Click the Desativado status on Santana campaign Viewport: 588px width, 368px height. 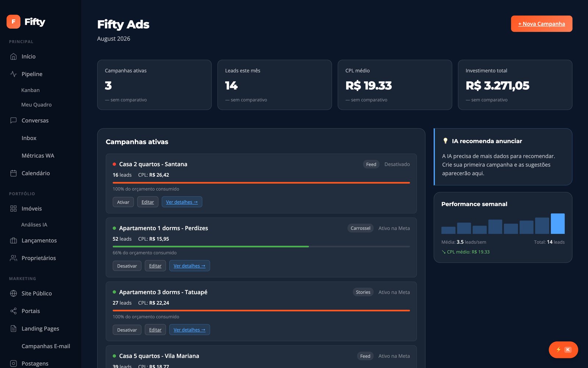(397, 164)
